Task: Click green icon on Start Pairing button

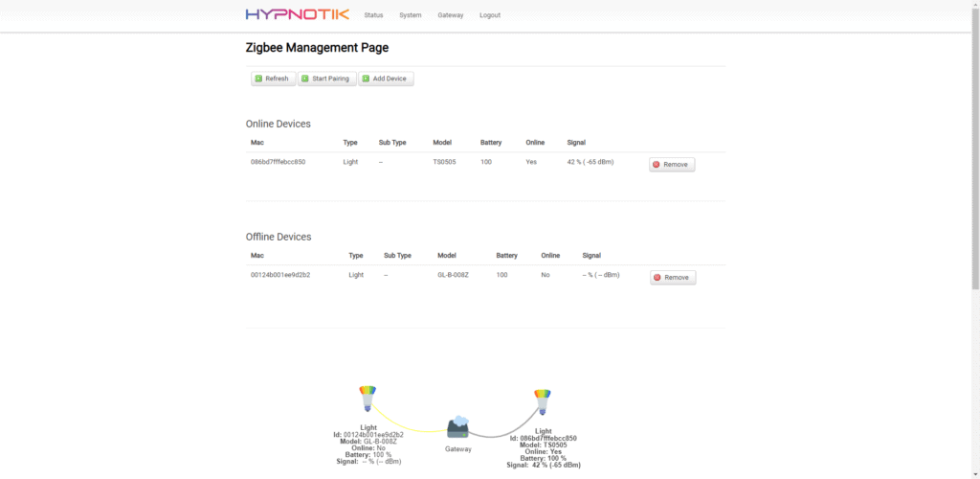Action: 305,79
